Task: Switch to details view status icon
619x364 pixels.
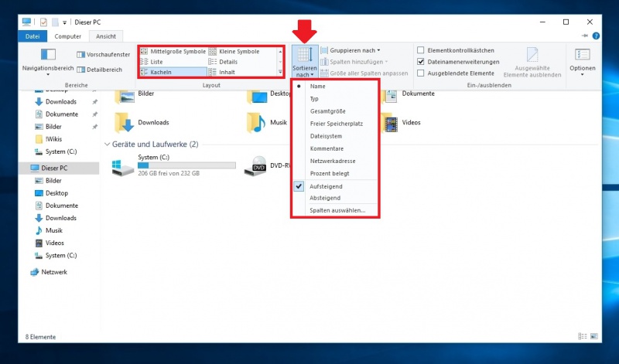Action: [583, 336]
